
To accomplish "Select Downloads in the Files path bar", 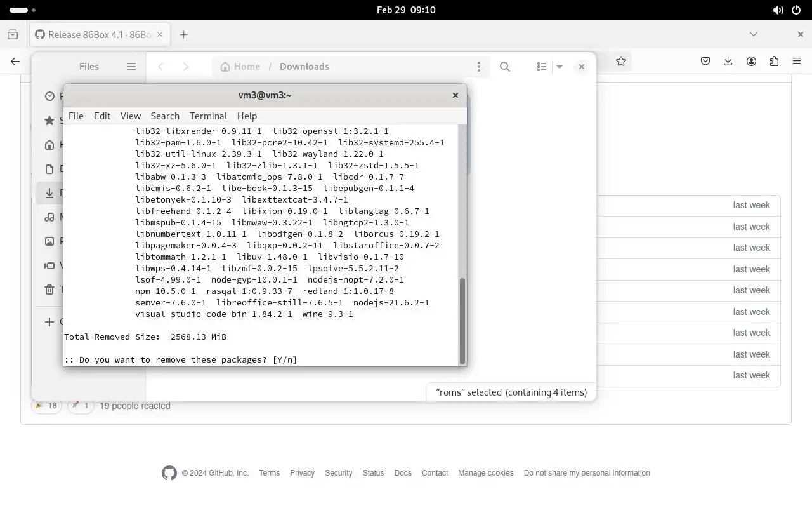I will pos(304,67).
